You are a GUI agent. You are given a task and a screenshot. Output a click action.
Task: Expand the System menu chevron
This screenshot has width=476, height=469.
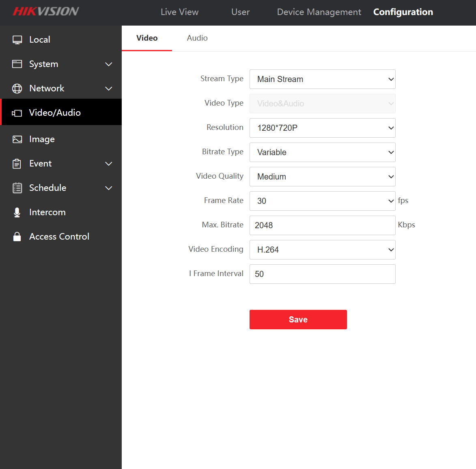coord(108,64)
